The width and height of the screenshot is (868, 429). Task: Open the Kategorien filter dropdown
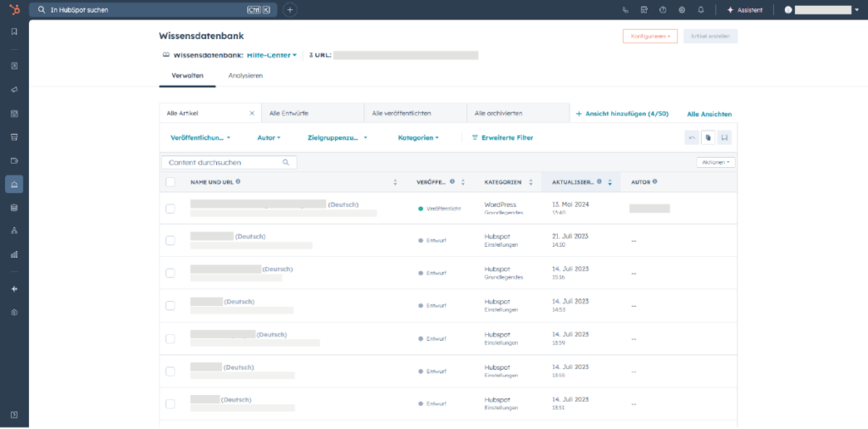pyautogui.click(x=418, y=137)
